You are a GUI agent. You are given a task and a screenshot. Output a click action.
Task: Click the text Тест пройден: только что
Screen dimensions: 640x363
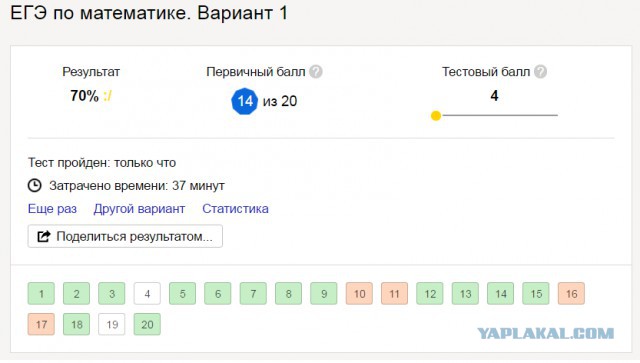pos(102,163)
